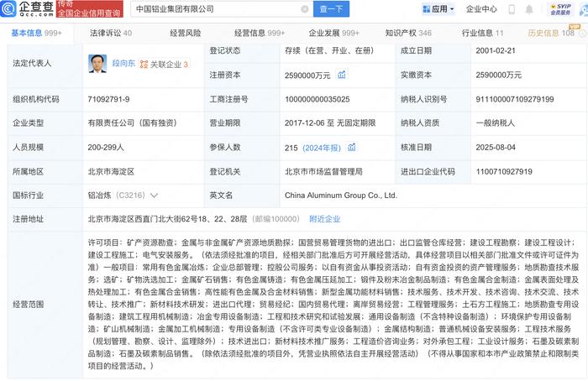Select the 71092791-9 organization code
This screenshot has height=381, width=588.
(108, 99)
